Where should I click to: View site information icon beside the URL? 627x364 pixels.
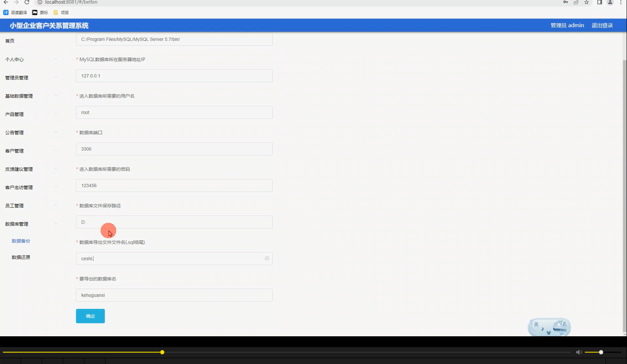click(x=40, y=2)
